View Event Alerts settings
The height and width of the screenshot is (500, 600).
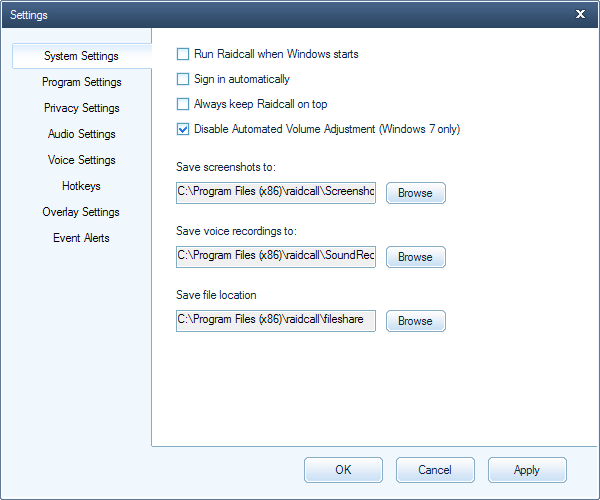click(x=82, y=238)
